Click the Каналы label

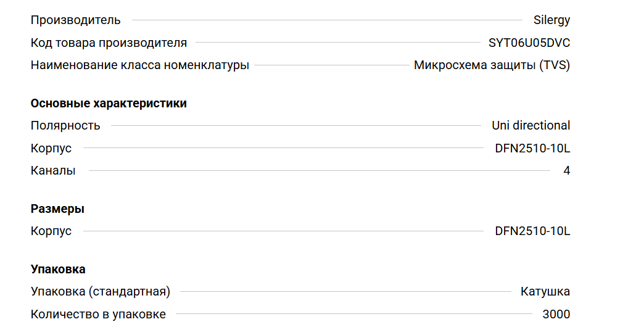(x=53, y=171)
